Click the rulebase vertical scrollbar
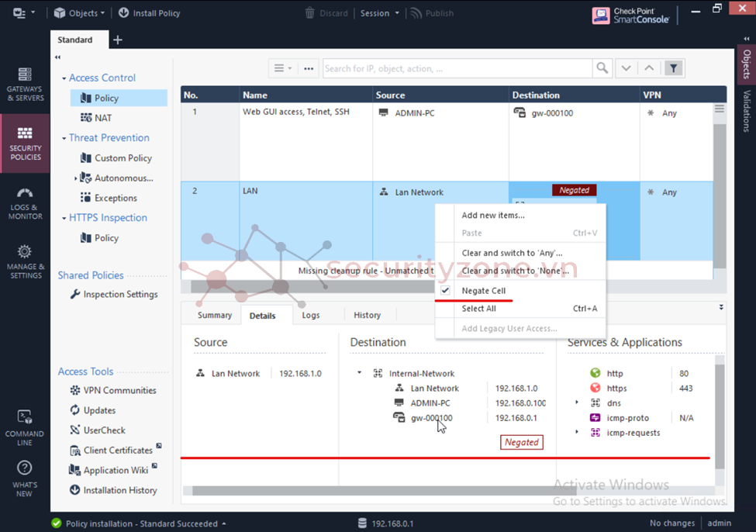Viewport: 756px width, 532px height. click(x=720, y=196)
